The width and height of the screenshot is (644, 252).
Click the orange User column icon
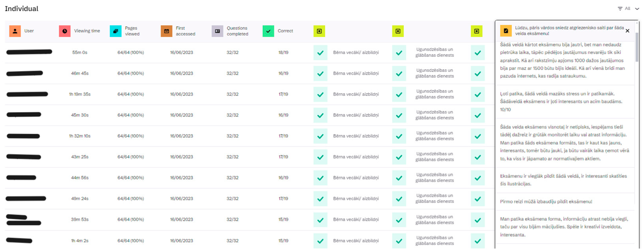click(x=15, y=31)
